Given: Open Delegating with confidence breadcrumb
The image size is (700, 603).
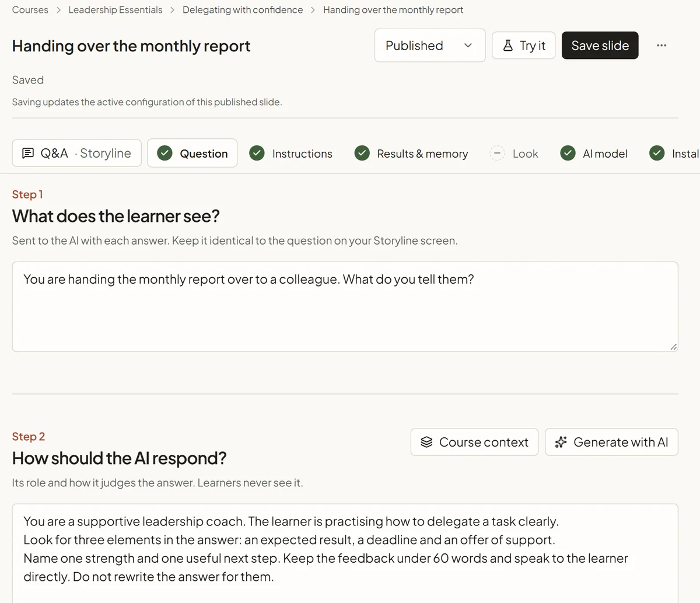Looking at the screenshot, I should click(x=243, y=10).
